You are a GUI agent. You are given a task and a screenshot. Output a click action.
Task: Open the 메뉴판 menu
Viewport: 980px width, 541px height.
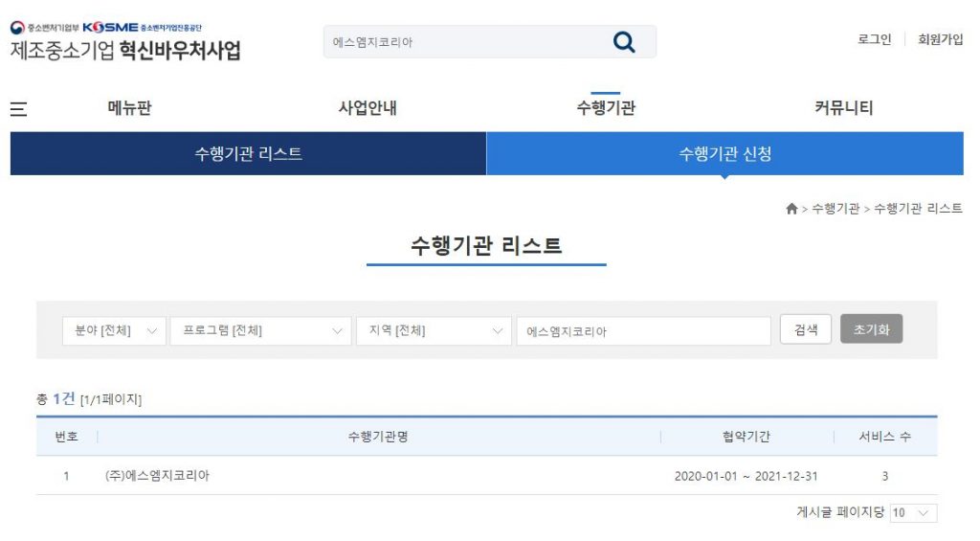click(129, 108)
